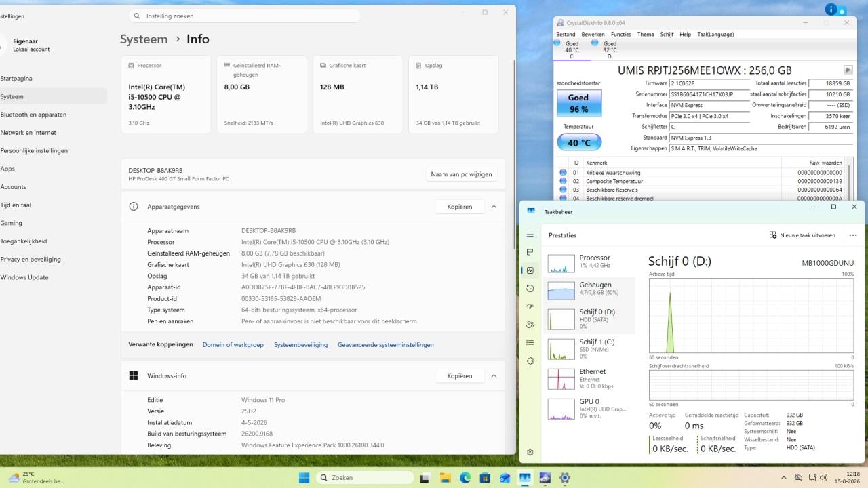Image resolution: width=868 pixels, height=488 pixels.
Task: Select GPU 0 in performance list
Action: [589, 409]
